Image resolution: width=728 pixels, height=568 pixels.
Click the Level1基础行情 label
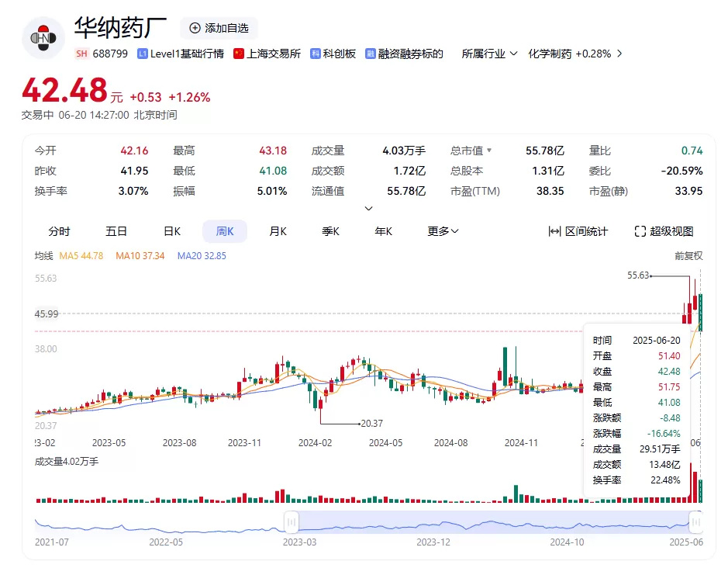click(x=187, y=54)
